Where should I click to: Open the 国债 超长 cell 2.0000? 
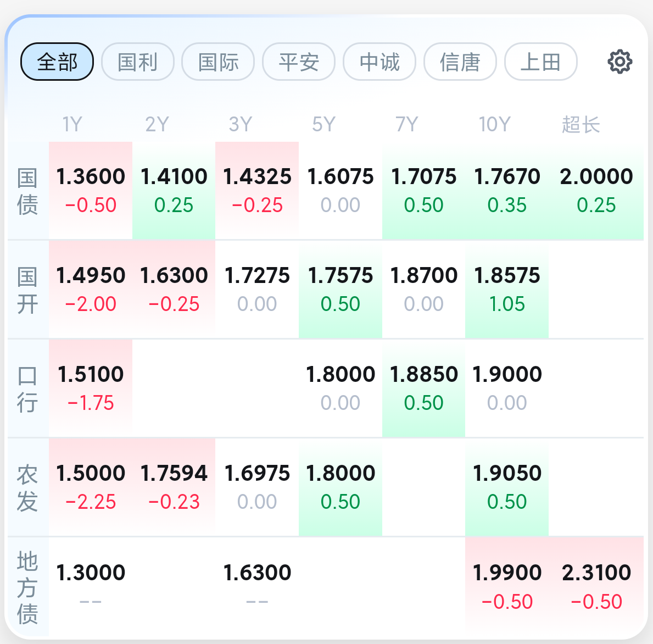coord(596,190)
